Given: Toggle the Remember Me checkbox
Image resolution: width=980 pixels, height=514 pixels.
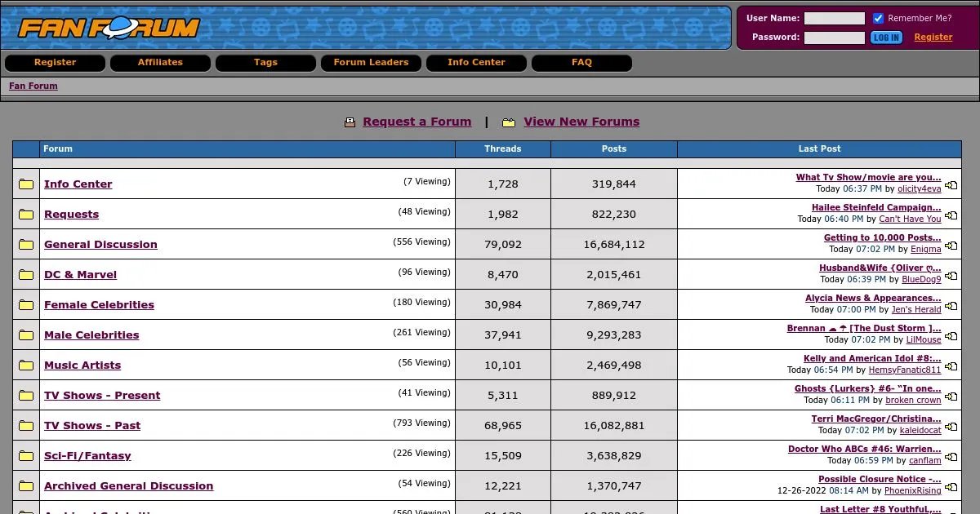Looking at the screenshot, I should click(x=879, y=19).
